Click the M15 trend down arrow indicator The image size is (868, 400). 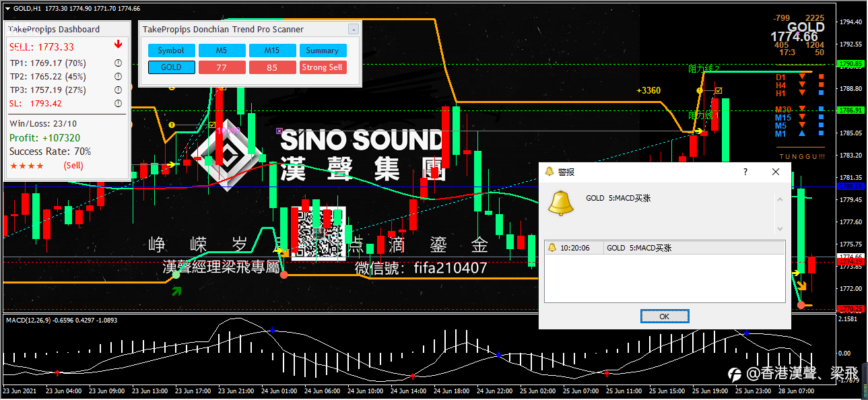pos(802,117)
